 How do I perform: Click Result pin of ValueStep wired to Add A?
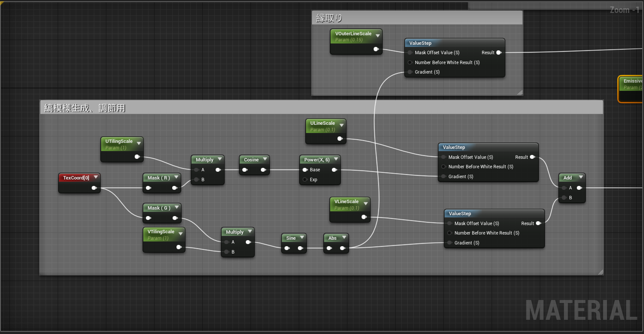pyautogui.click(x=532, y=157)
